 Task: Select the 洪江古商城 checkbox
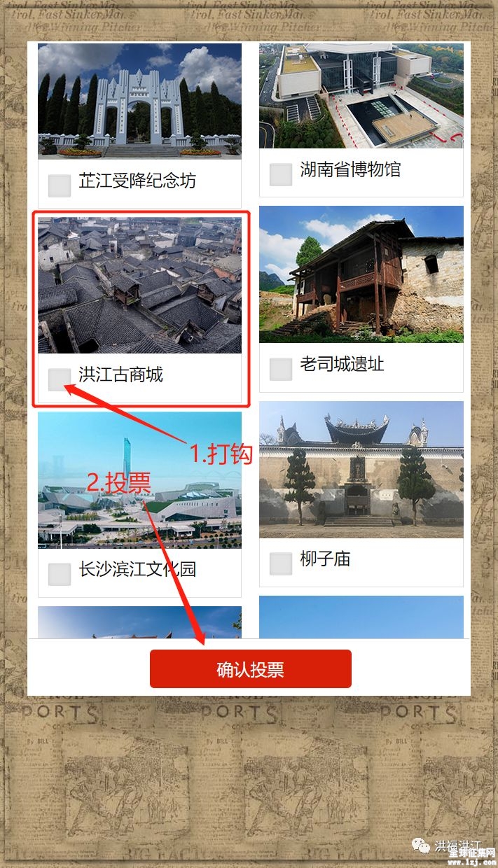(x=60, y=379)
